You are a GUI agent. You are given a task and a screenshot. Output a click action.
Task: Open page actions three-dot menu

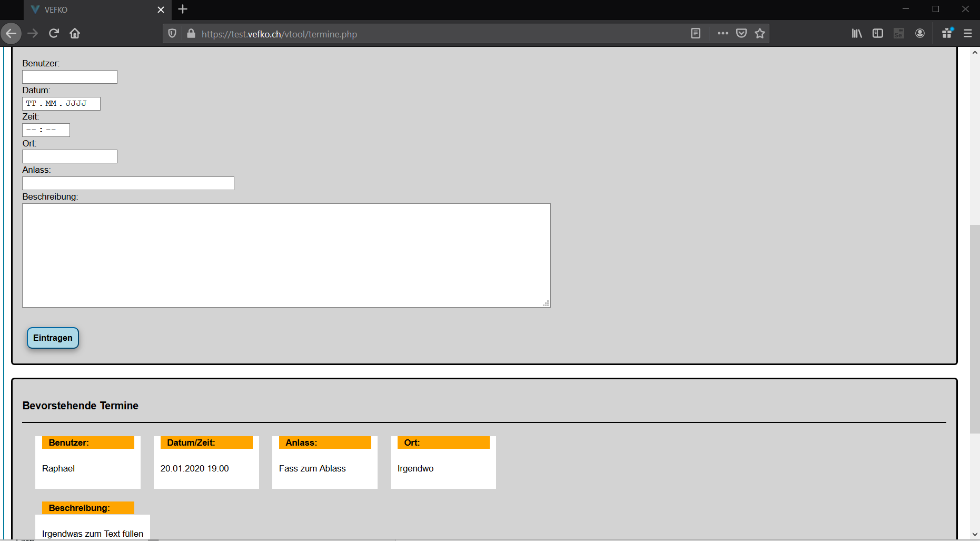click(722, 34)
